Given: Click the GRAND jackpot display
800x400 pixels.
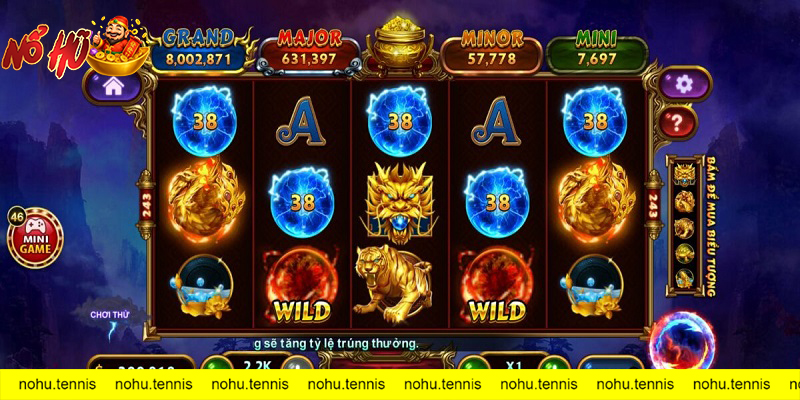Looking at the screenshot, I should [198, 49].
